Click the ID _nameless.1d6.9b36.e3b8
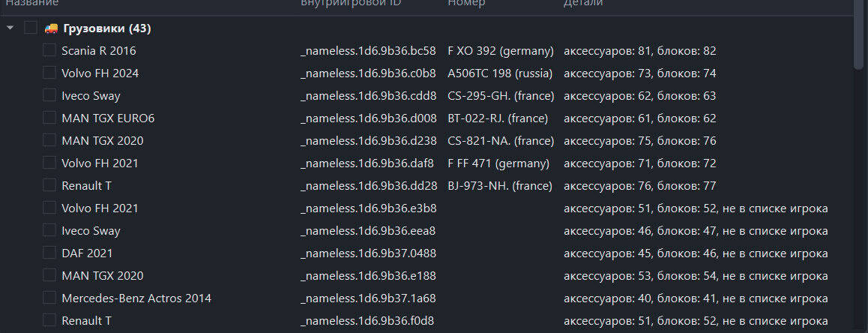 368,208
